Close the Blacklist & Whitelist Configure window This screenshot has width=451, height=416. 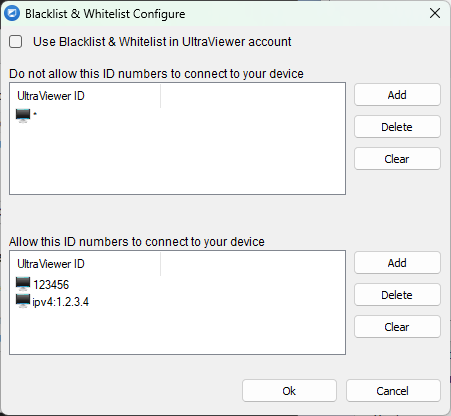pos(435,13)
